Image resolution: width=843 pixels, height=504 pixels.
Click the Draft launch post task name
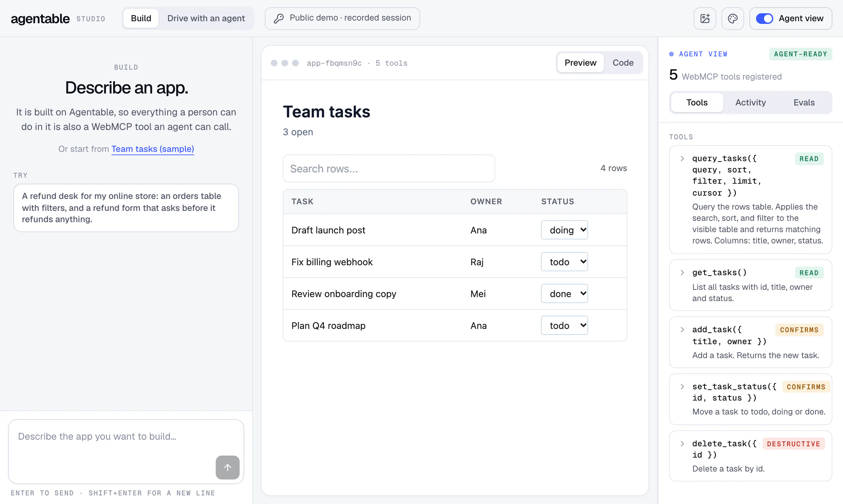coord(328,230)
